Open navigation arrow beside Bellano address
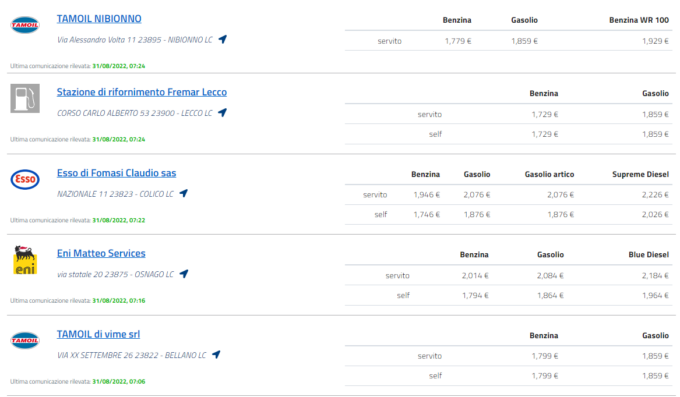This screenshot has width=680, height=397. coord(216,355)
